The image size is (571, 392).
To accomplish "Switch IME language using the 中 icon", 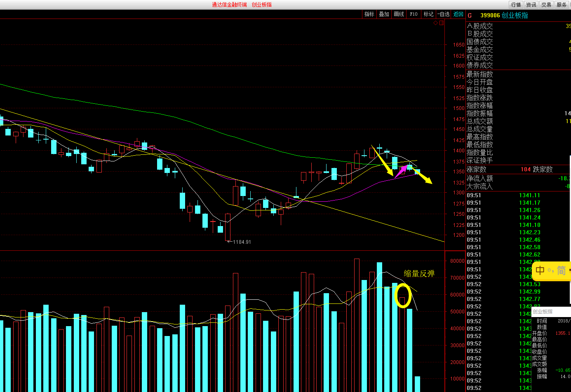I will [540, 271].
